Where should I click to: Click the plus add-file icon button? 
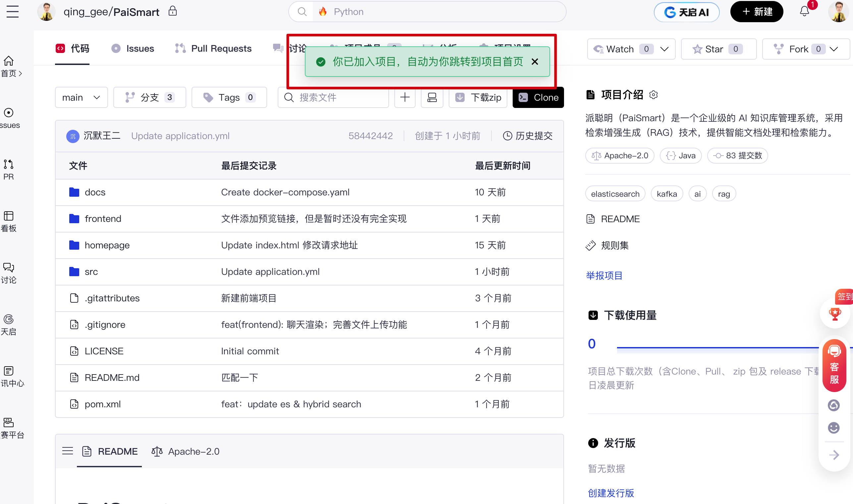[404, 97]
